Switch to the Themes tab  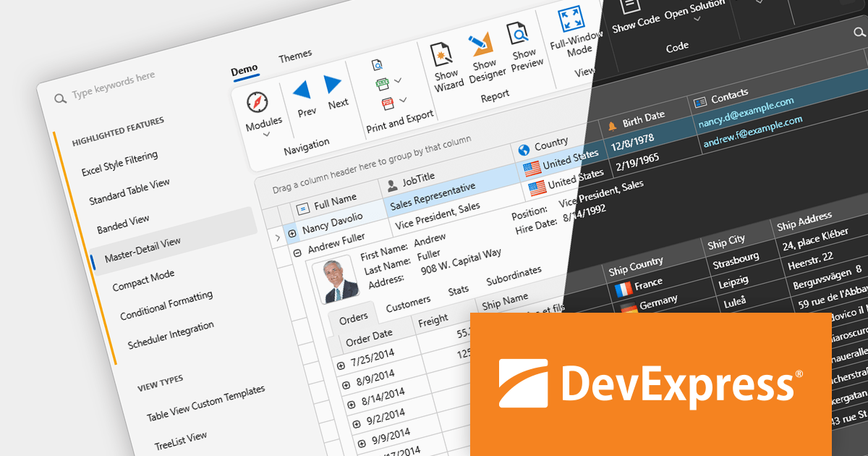(295, 55)
